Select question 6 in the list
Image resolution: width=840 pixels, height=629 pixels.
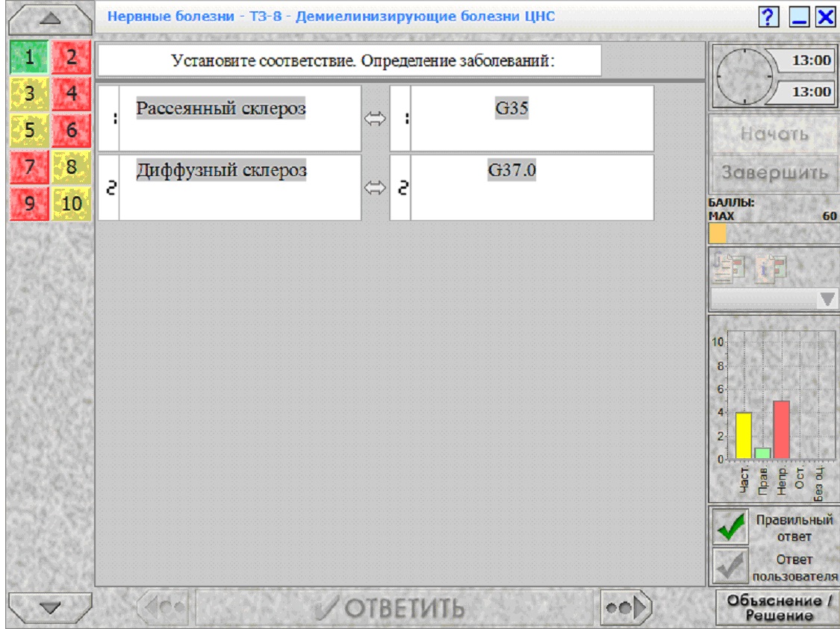coord(71,130)
